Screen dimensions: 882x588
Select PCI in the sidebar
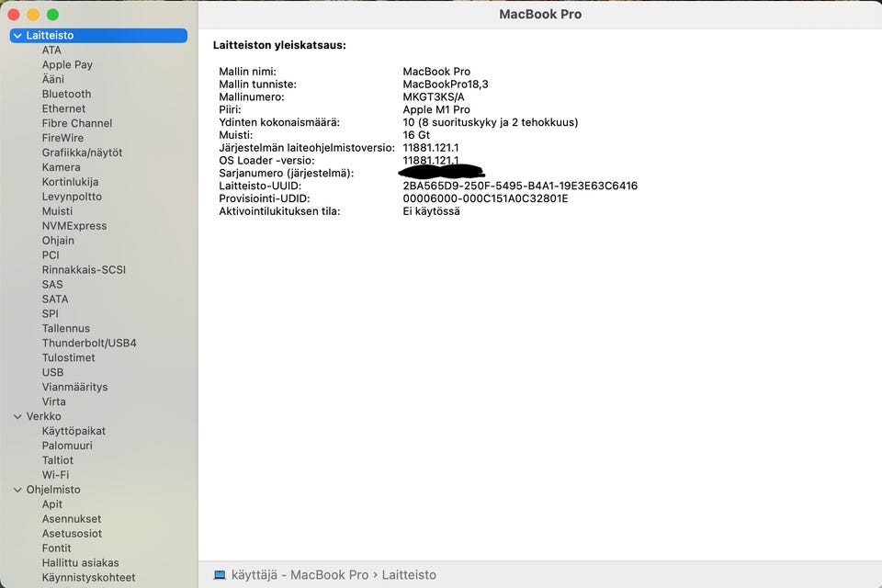tap(50, 254)
